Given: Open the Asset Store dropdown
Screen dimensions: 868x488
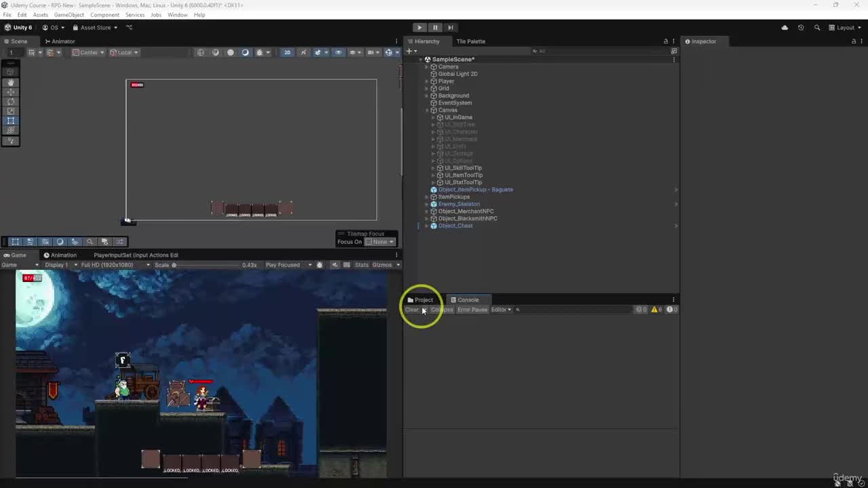Looking at the screenshot, I should [95, 28].
